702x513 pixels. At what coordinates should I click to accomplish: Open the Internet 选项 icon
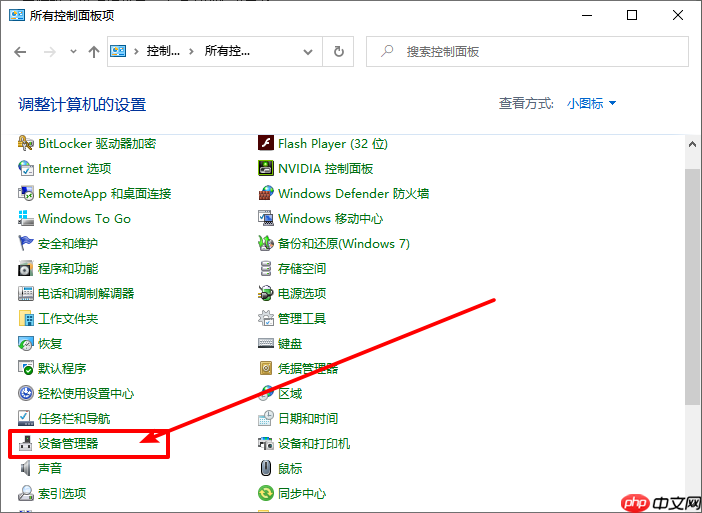(x=26, y=169)
